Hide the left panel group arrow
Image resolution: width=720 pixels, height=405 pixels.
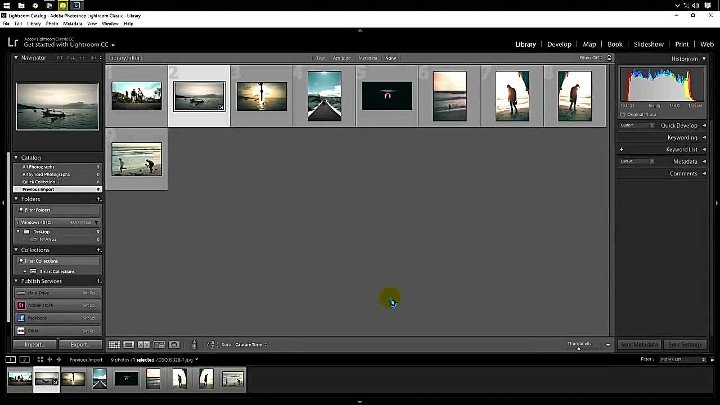[3, 202]
